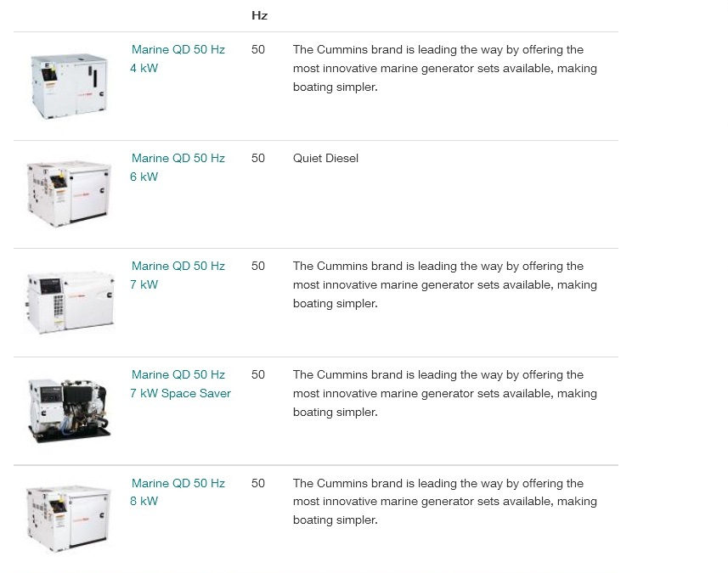Click the 50 value in the Space Saver row
This screenshot has width=728, height=573.
click(258, 375)
